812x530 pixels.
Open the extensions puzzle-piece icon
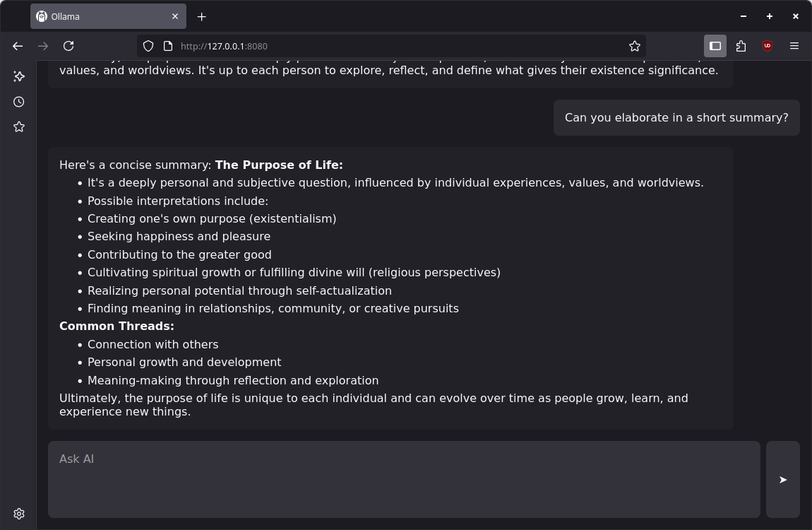pyautogui.click(x=741, y=46)
